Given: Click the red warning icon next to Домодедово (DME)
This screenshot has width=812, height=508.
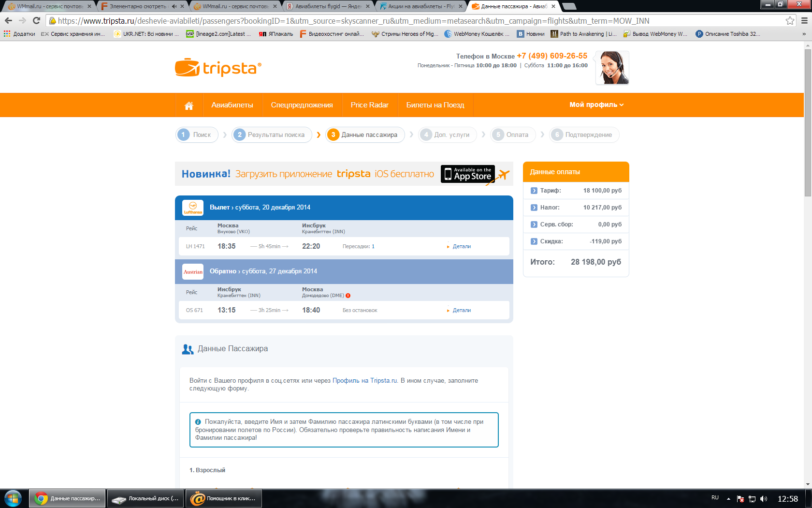Looking at the screenshot, I should (348, 296).
